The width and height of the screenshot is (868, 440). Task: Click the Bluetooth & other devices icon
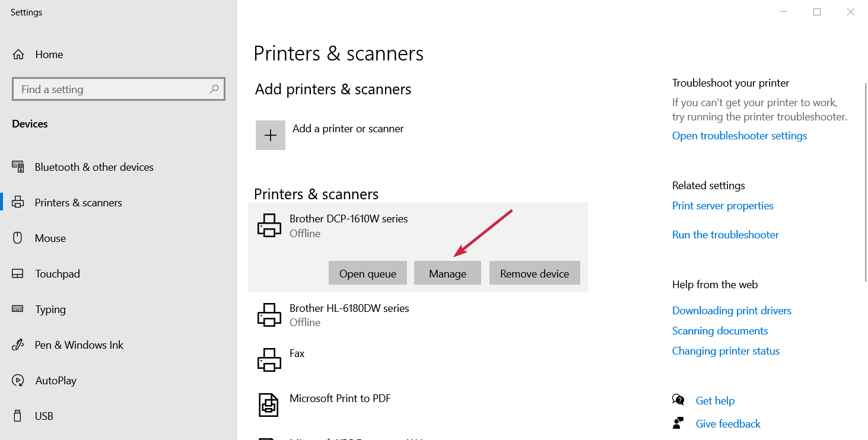18,167
